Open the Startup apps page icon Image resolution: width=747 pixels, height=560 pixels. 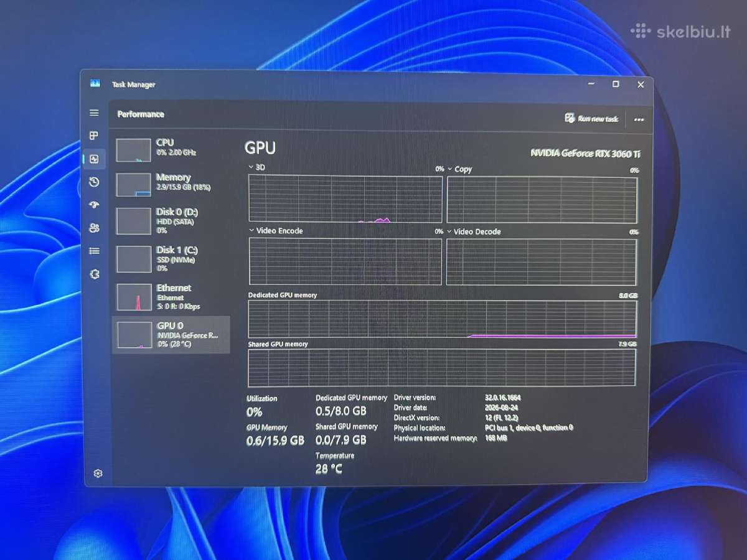click(x=94, y=205)
